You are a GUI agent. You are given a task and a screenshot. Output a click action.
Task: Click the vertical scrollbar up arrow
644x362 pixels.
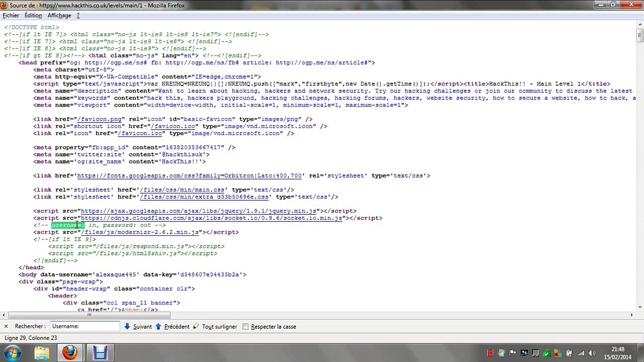pos(639,24)
